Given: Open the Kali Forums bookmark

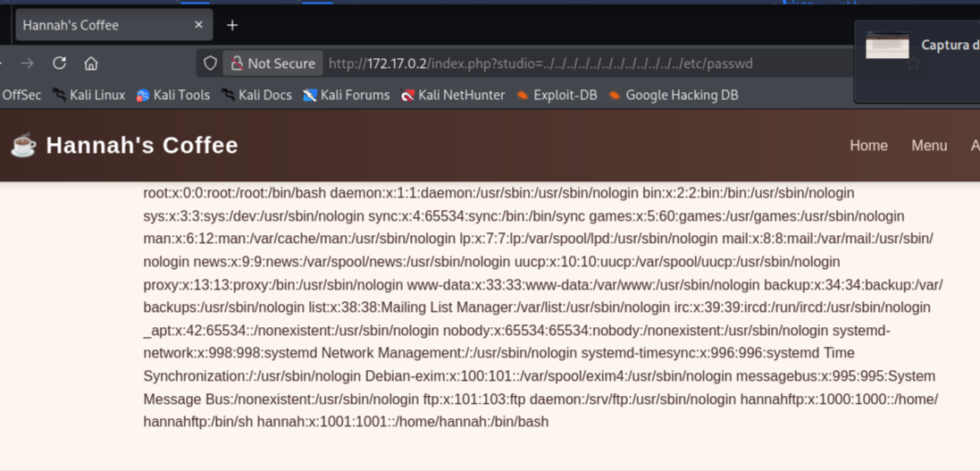Looking at the screenshot, I should click(347, 95).
